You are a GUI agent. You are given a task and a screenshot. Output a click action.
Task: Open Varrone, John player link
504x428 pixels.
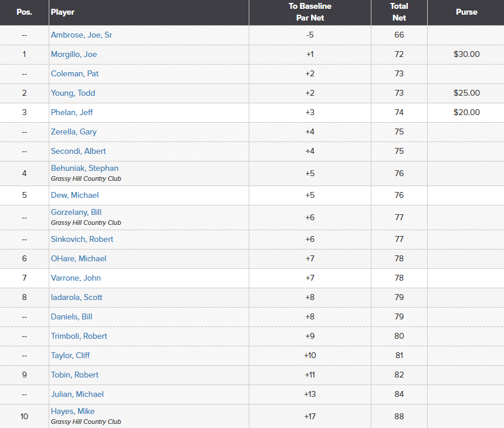76,278
